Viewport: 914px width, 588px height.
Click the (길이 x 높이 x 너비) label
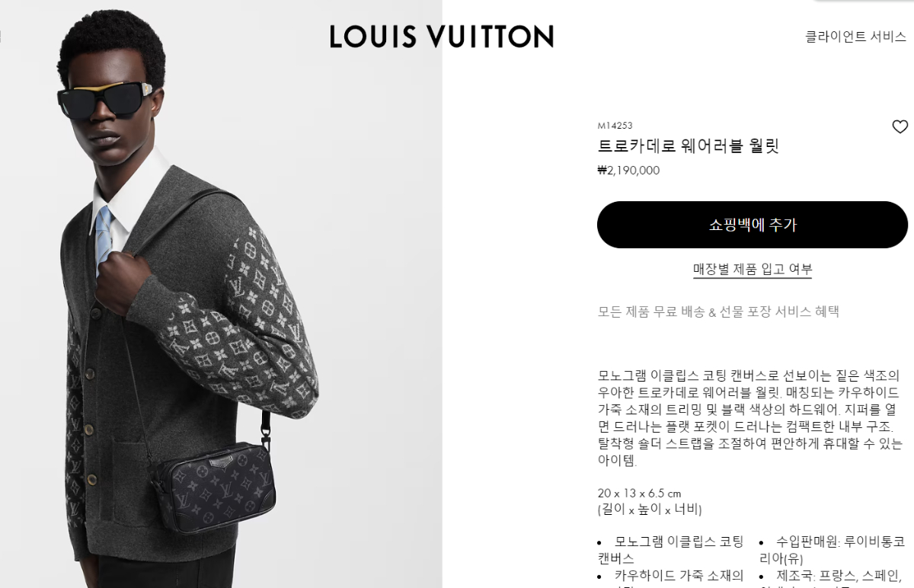coord(650,510)
